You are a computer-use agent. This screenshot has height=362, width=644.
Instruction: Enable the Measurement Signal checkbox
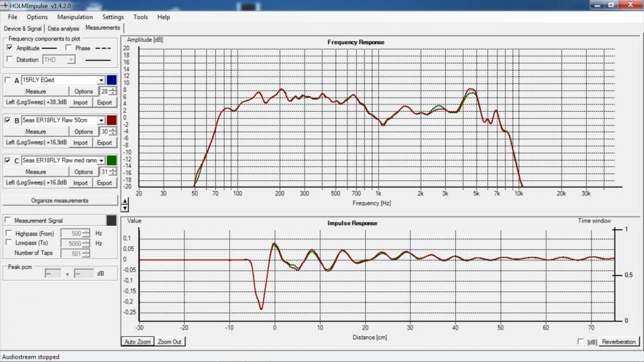tap(7, 220)
